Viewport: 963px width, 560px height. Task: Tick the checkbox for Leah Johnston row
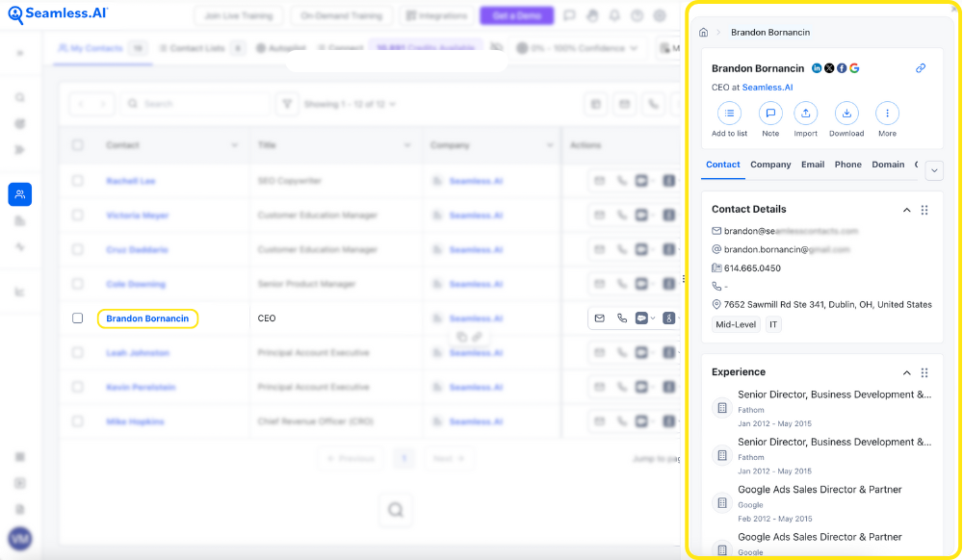tap(77, 353)
